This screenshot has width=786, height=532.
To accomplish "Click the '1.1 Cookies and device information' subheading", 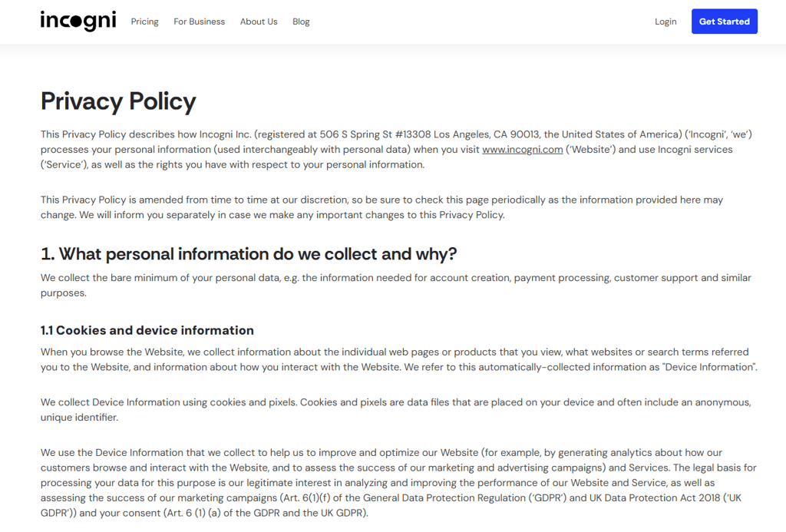I will point(147,330).
